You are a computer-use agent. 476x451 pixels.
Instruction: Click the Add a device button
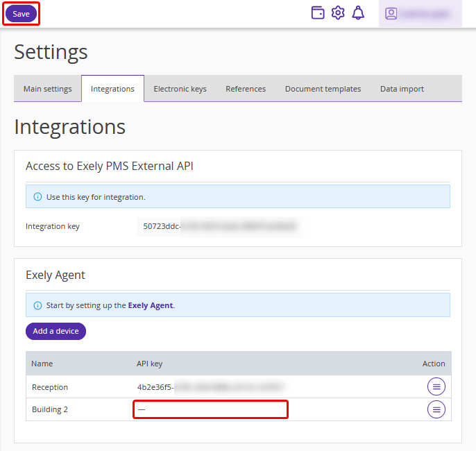(56, 331)
